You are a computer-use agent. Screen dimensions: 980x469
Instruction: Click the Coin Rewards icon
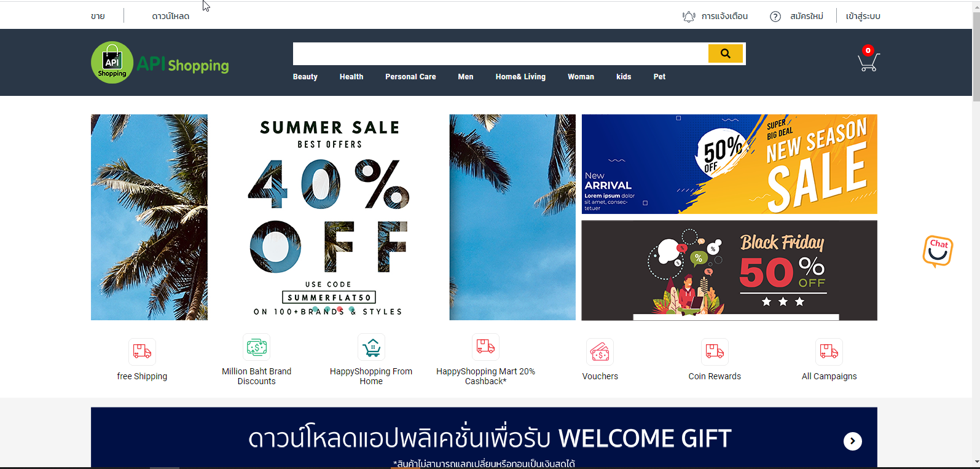(715, 352)
